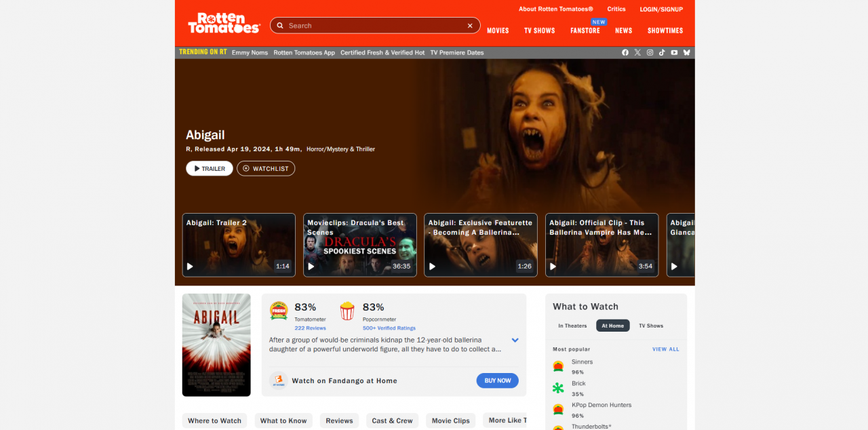Open Certified Fresh & Verified Hot link

click(x=382, y=52)
